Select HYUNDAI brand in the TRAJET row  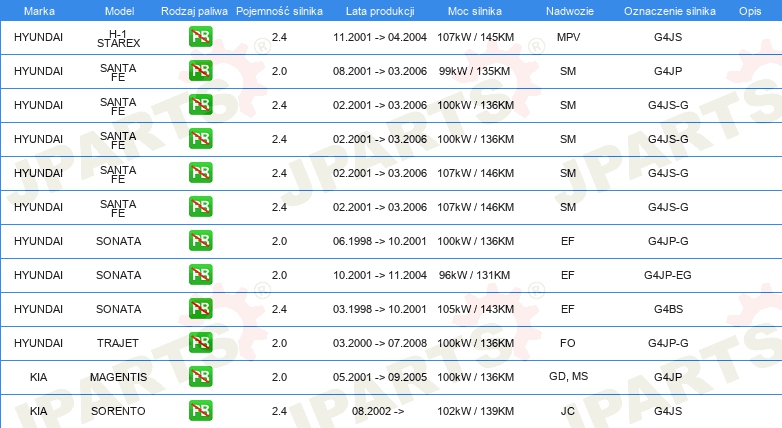(x=38, y=343)
